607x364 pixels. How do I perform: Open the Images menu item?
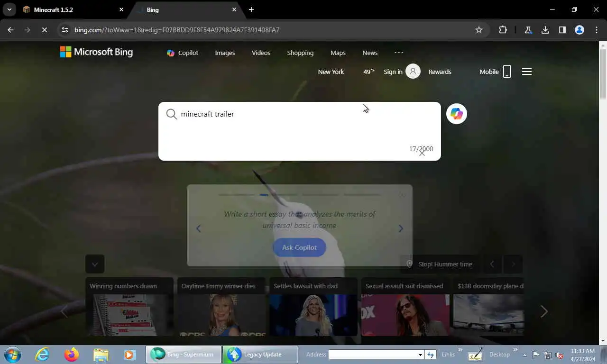click(x=225, y=53)
